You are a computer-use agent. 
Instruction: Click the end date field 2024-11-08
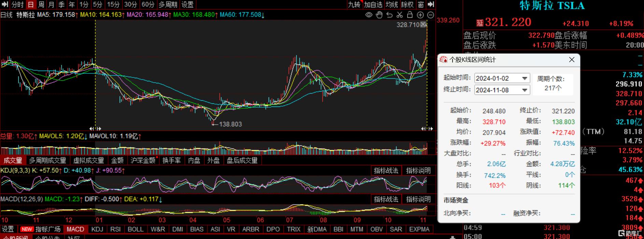click(502, 90)
